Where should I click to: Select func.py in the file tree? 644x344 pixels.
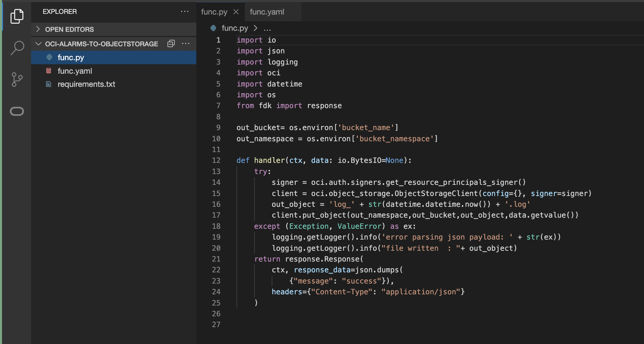pyautogui.click(x=71, y=57)
